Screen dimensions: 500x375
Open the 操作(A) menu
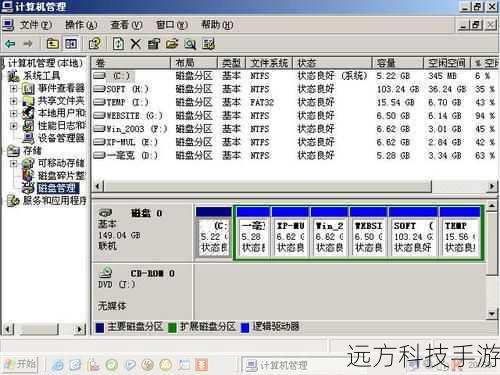pos(81,25)
